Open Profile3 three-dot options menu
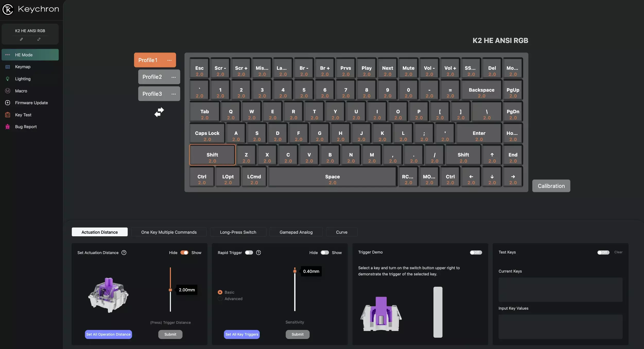This screenshot has height=349, width=644. (x=174, y=94)
